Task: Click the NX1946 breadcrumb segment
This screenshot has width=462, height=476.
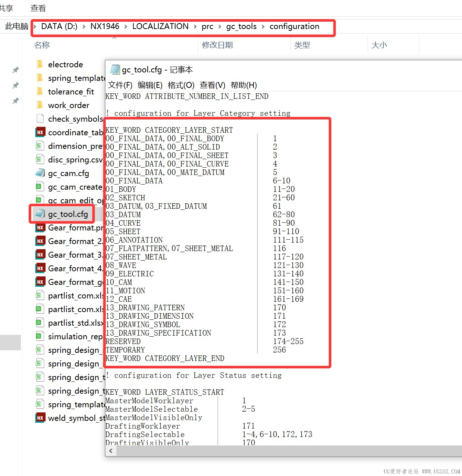Action: [105, 26]
